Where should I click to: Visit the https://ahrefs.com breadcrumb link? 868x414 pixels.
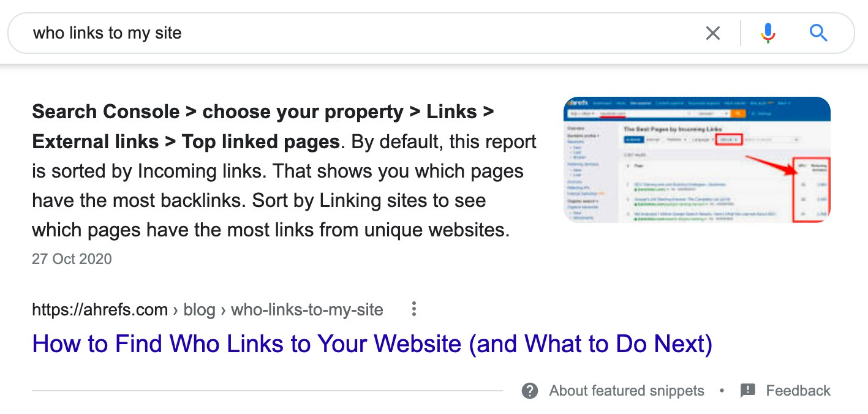pyautogui.click(x=100, y=309)
